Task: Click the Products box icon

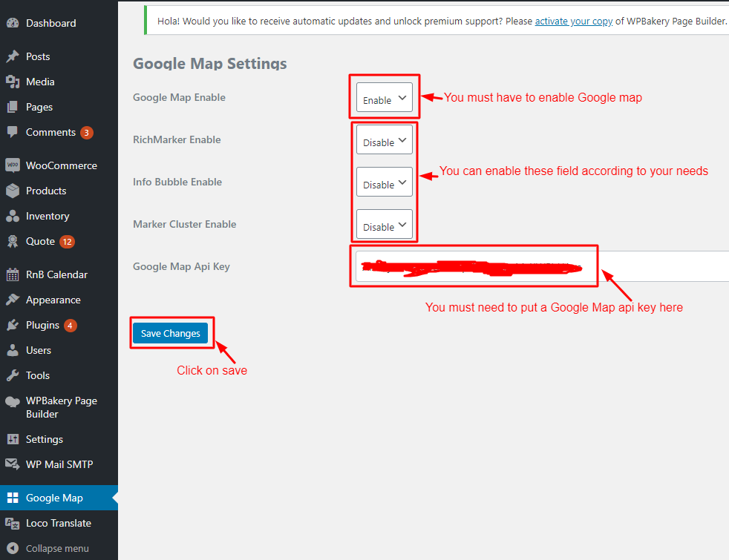Action: point(13,191)
